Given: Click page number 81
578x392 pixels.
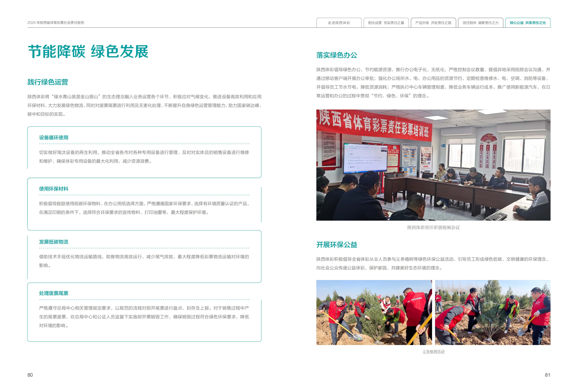Looking at the screenshot, I should coord(548,375).
